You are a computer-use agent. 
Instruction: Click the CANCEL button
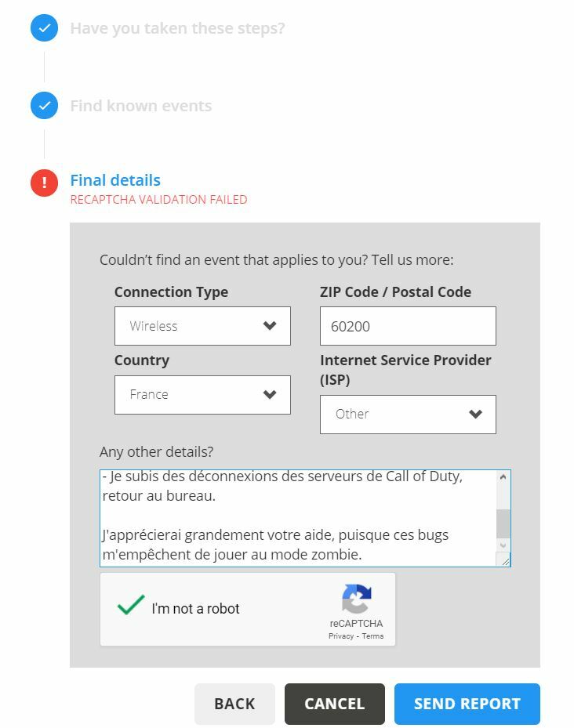[x=334, y=704]
